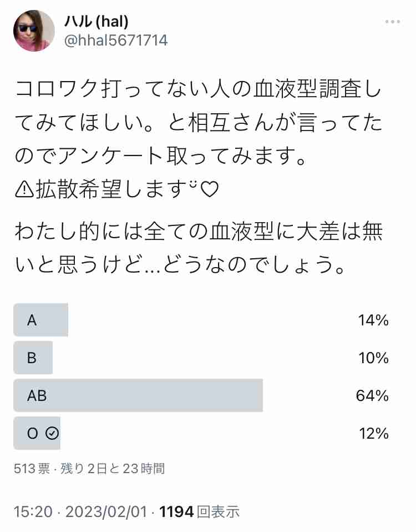The image size is (416, 532).
Task: Click the 14% result for A
Action: [x=373, y=320]
